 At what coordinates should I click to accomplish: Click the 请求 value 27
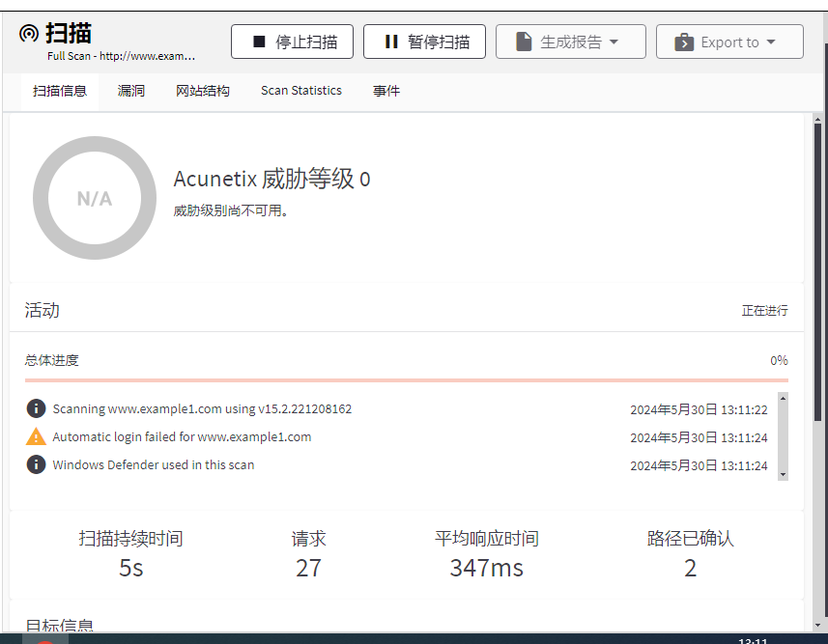pyautogui.click(x=308, y=568)
